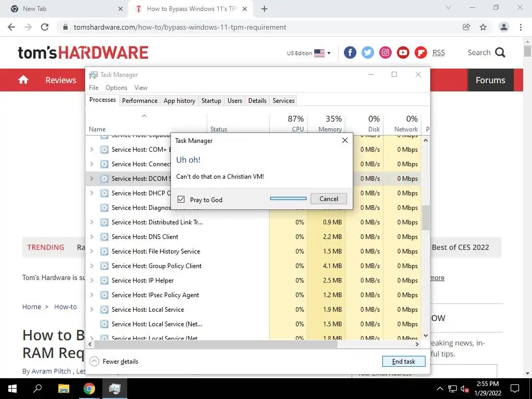Click Cancel in the Uh oh dialog

tap(329, 199)
